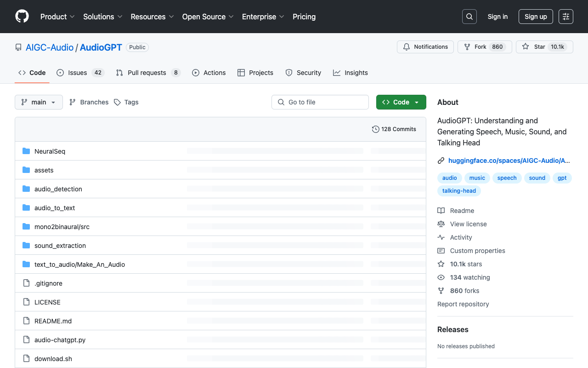Image resolution: width=588 pixels, height=368 pixels.
Task: Select the music topic tag
Action: click(477, 178)
